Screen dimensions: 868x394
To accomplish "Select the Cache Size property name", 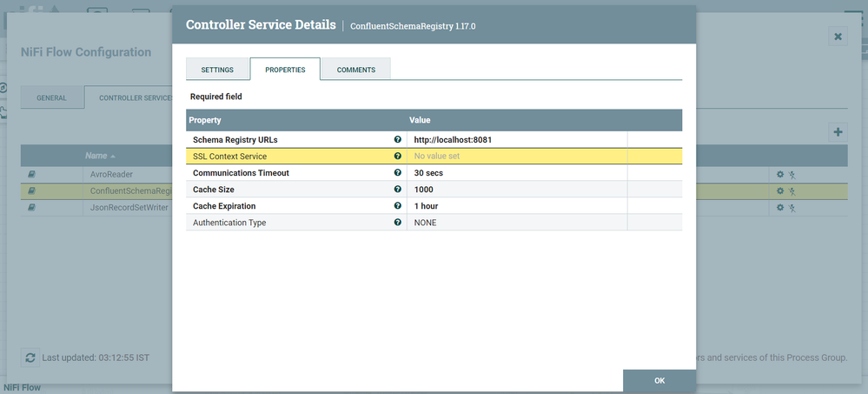I will [213, 190].
